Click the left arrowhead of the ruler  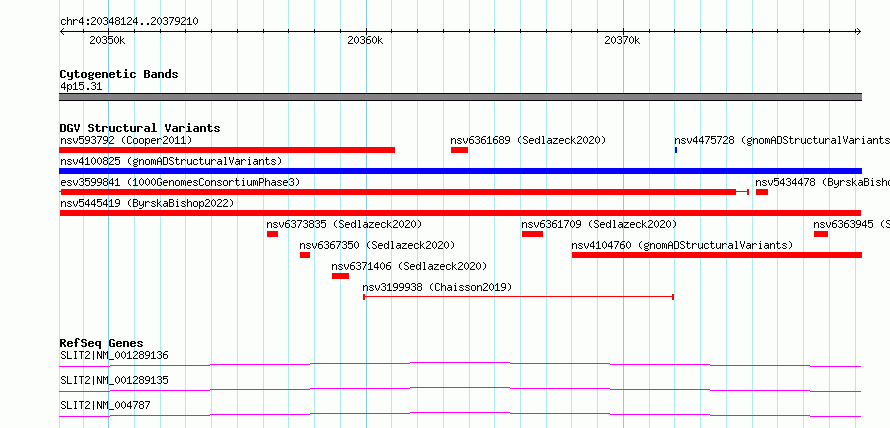tap(62, 32)
